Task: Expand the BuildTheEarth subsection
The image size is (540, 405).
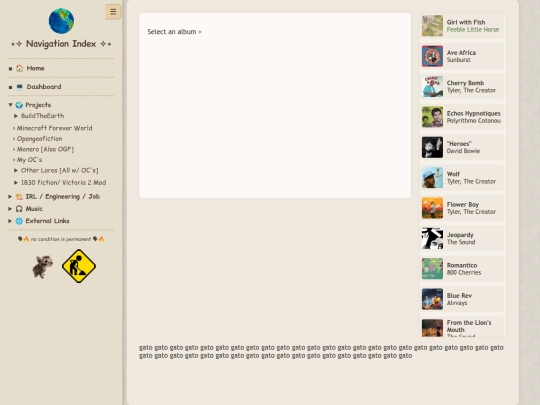Action: point(16,116)
